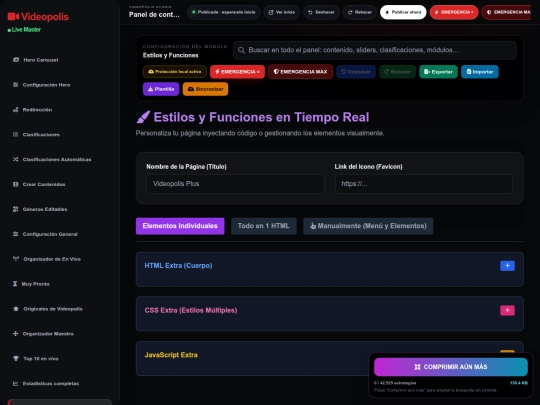Click COMPRIMIR AÚN MÁS gradient button
Screen dimensions: 540x405
[451, 367]
